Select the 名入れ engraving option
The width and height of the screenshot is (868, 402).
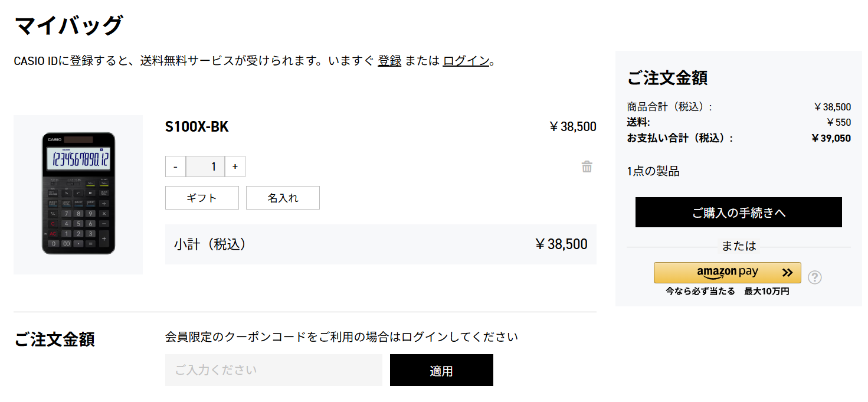click(283, 198)
